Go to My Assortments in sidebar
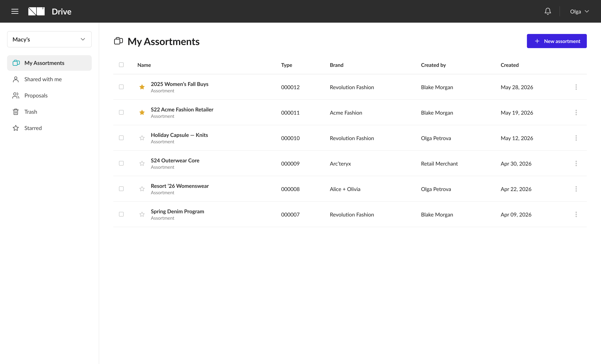 point(50,63)
